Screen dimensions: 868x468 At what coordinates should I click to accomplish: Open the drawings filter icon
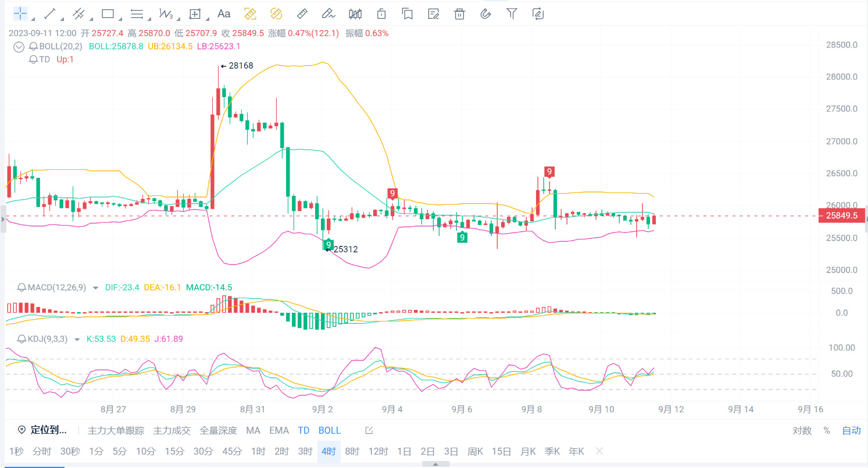tap(512, 13)
